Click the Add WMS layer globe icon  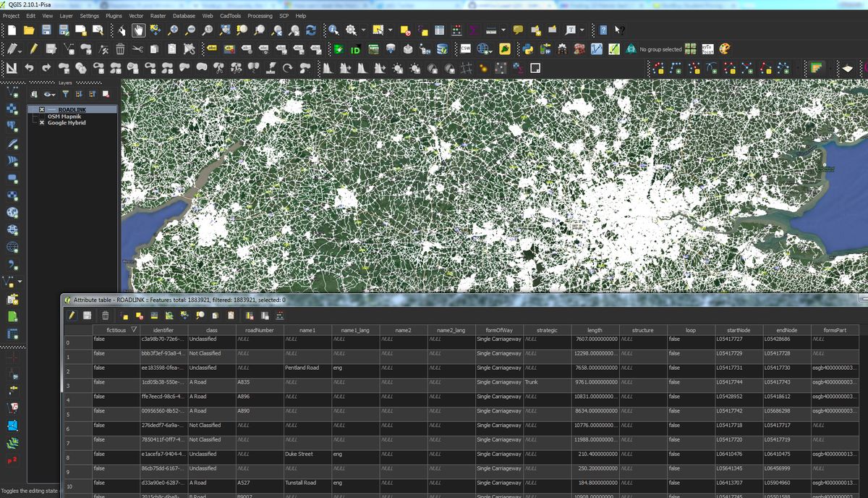pos(12,211)
